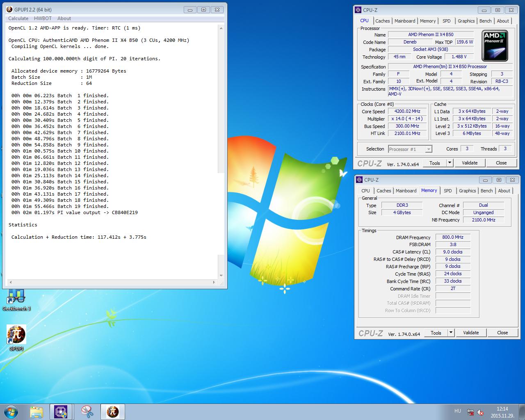Click the title icon of the upper CPU-Z window
The height and width of the screenshot is (420, 525).
pos(358,10)
